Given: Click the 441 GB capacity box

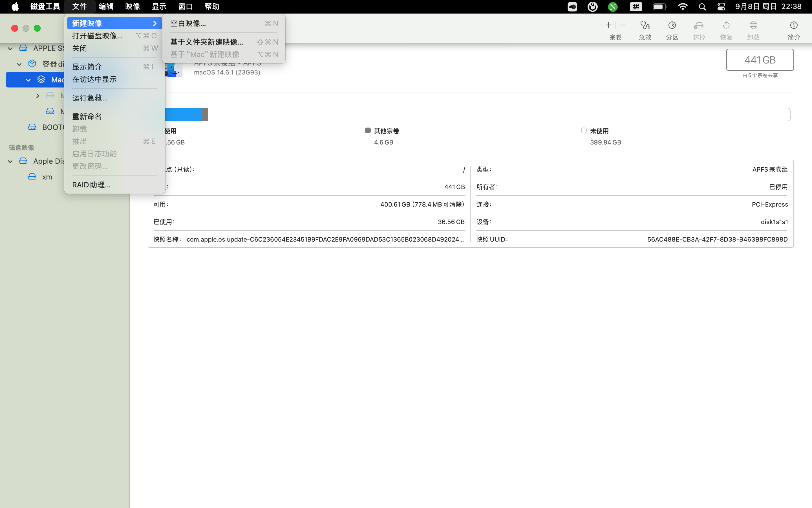Looking at the screenshot, I should point(760,60).
